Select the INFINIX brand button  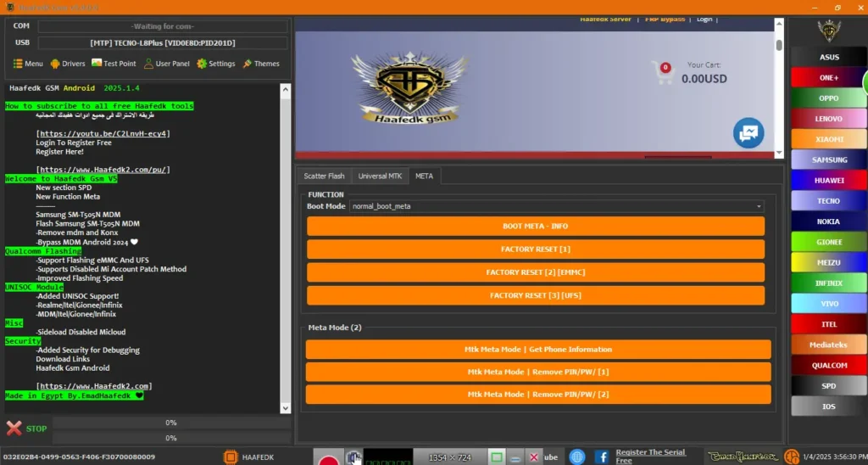pyautogui.click(x=829, y=283)
